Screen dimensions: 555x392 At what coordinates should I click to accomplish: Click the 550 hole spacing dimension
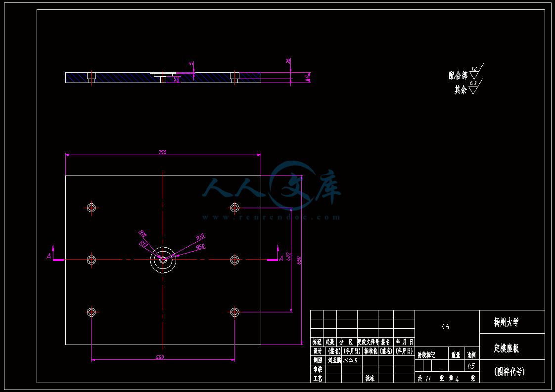(x=160, y=357)
